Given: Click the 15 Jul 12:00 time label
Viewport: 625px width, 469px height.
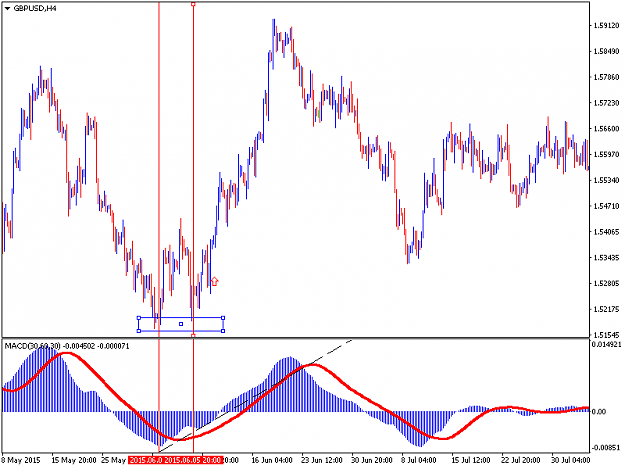Looking at the screenshot, I should (471, 460).
